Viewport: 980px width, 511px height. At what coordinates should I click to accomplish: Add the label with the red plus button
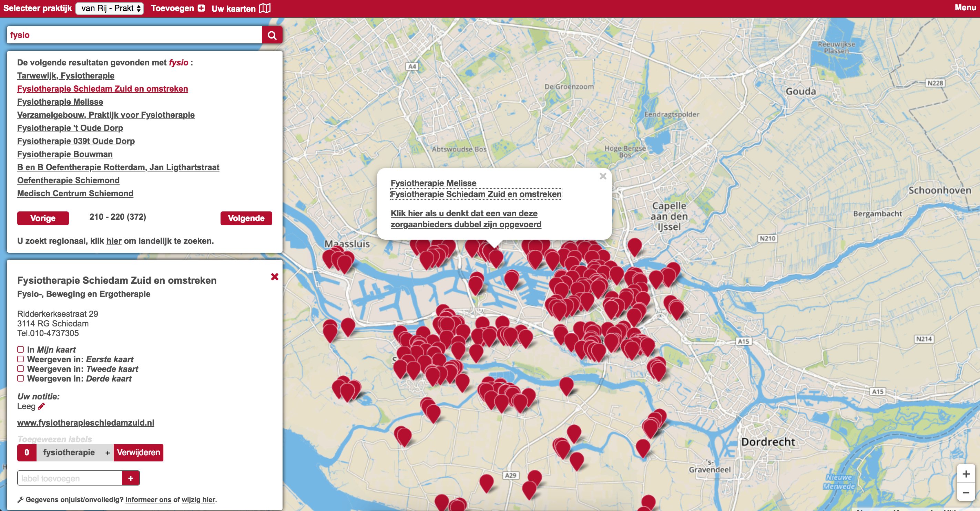click(131, 478)
